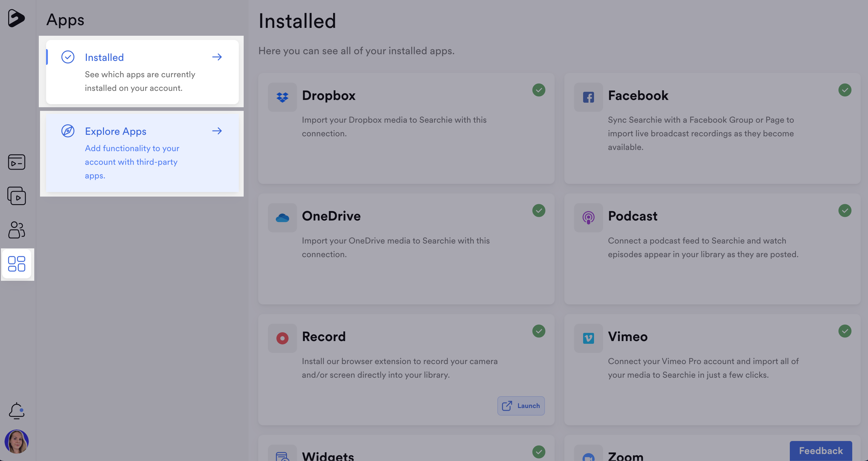Open the Dropbox app title
The image size is (868, 461).
click(329, 96)
